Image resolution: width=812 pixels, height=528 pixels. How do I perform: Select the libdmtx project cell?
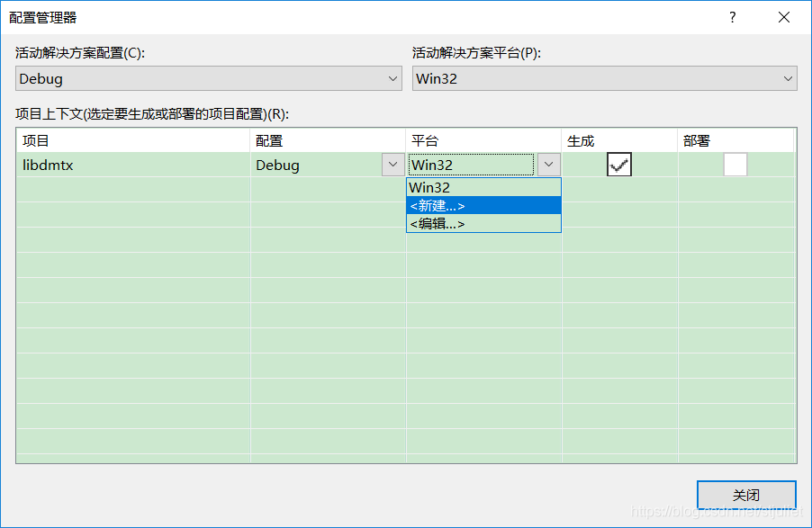pos(132,165)
